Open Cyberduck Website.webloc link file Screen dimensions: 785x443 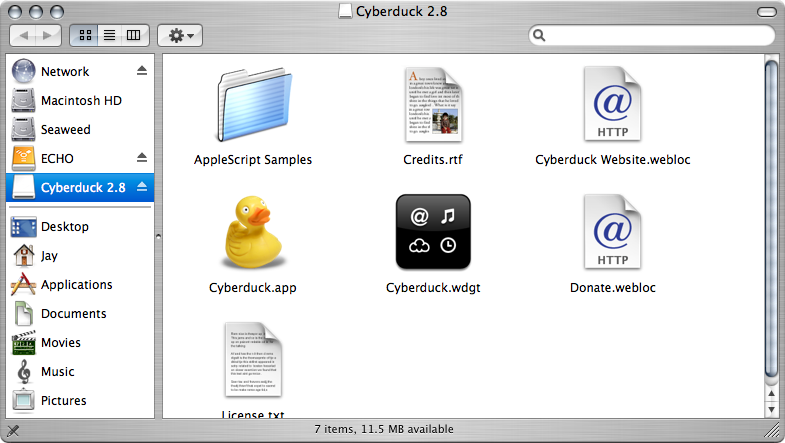pyautogui.click(x=612, y=105)
